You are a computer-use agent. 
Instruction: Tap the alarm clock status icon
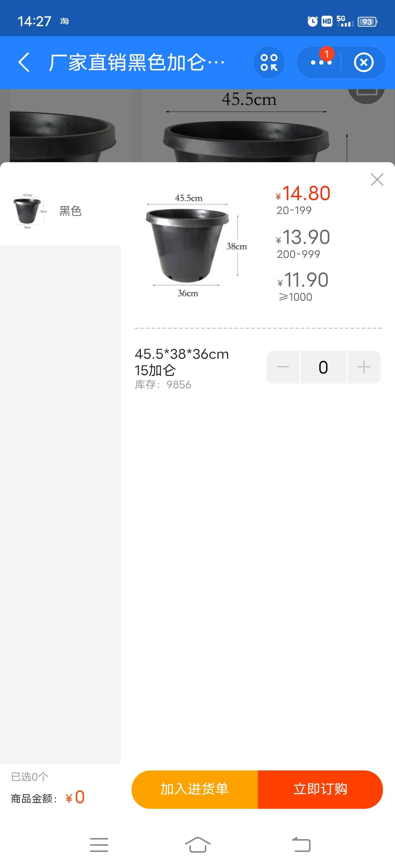(312, 22)
